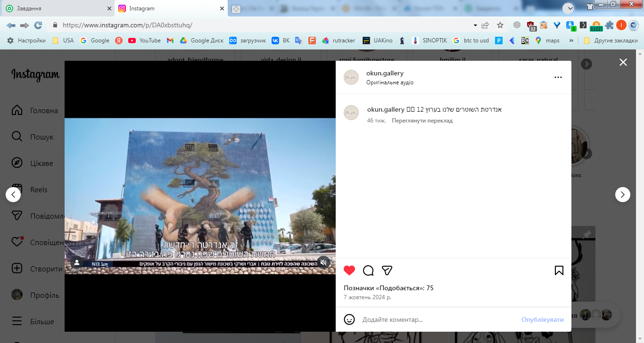Open the Головна home sidebar item

tap(34, 111)
